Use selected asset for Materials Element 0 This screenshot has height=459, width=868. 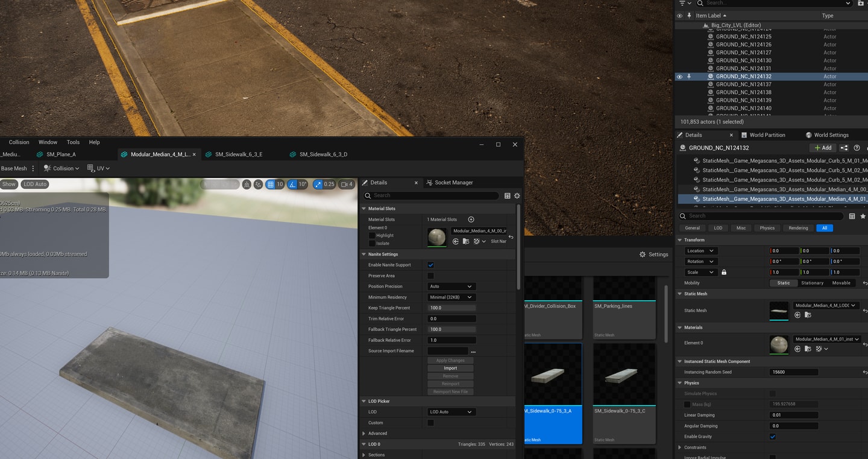797,349
